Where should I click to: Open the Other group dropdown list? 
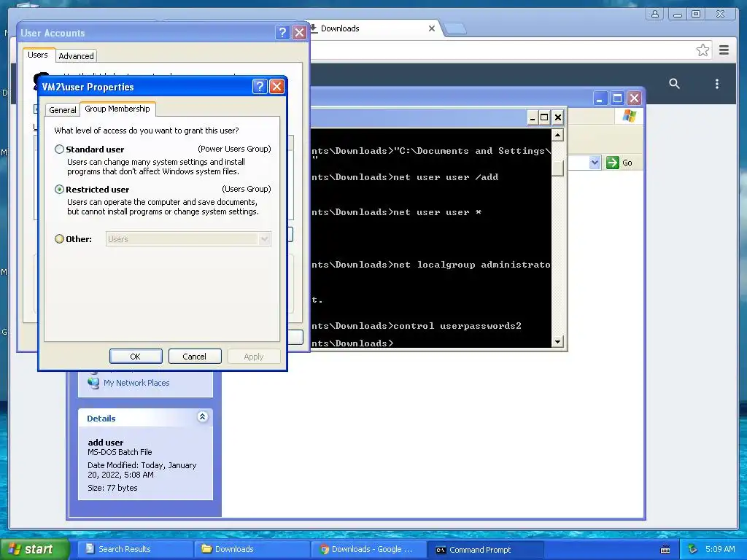pyautogui.click(x=265, y=238)
